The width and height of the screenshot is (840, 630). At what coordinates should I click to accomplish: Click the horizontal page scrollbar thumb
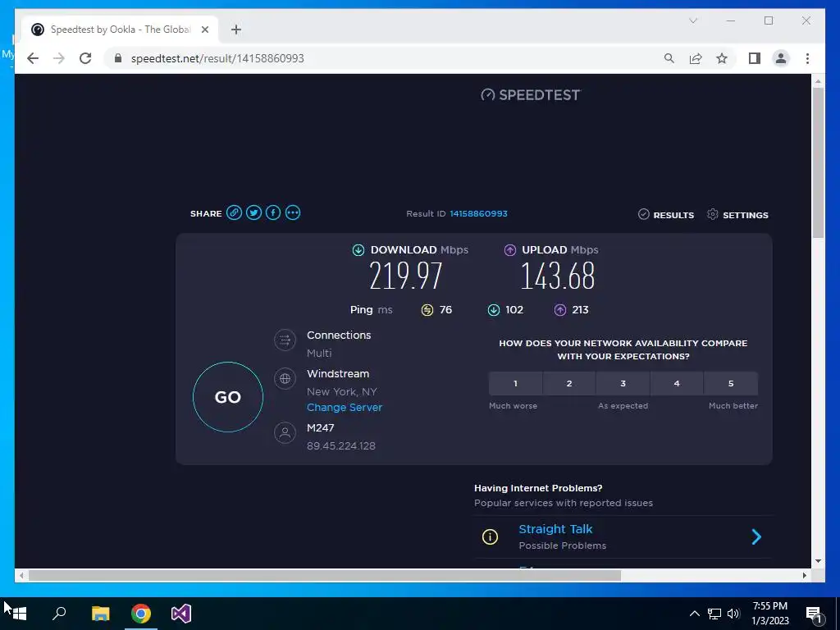coord(325,575)
